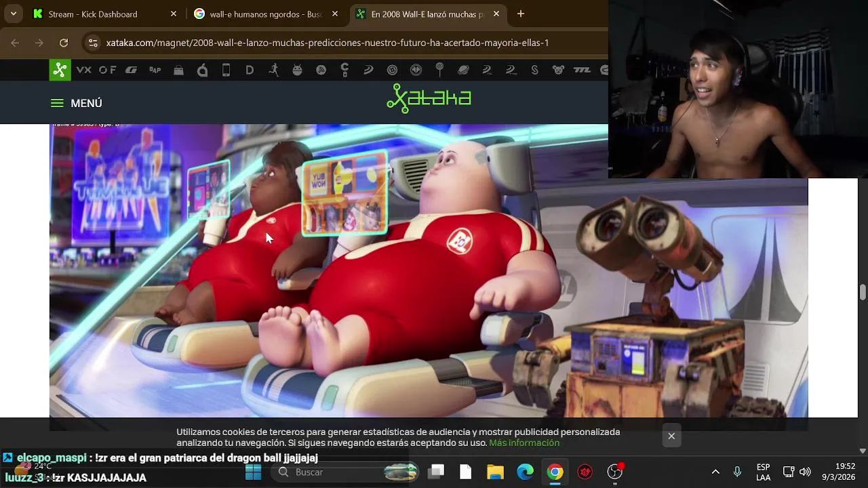The image size is (868, 488).
Task: Click the Android robot icon
Action: coord(297,70)
